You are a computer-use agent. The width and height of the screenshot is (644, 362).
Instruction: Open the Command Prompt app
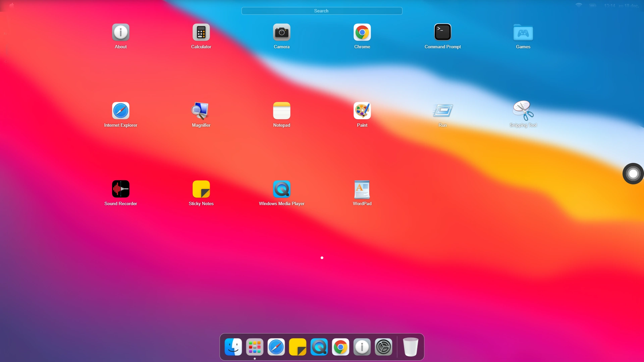pyautogui.click(x=442, y=32)
